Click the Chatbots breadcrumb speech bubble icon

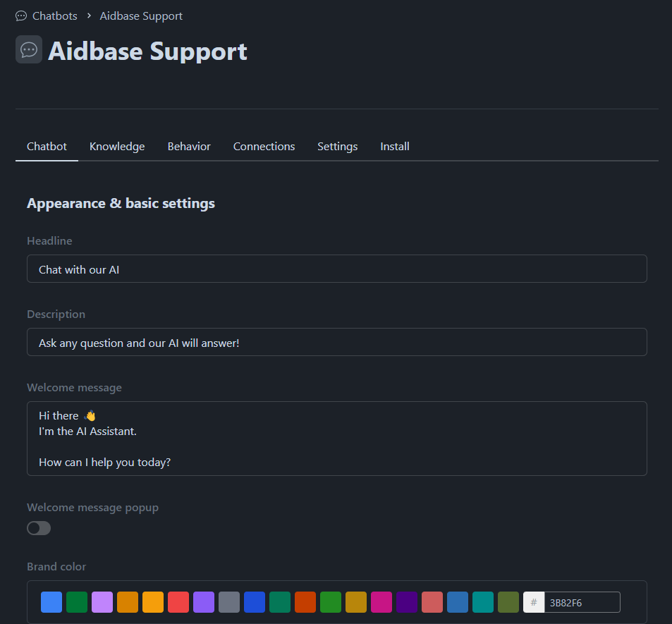(21, 16)
